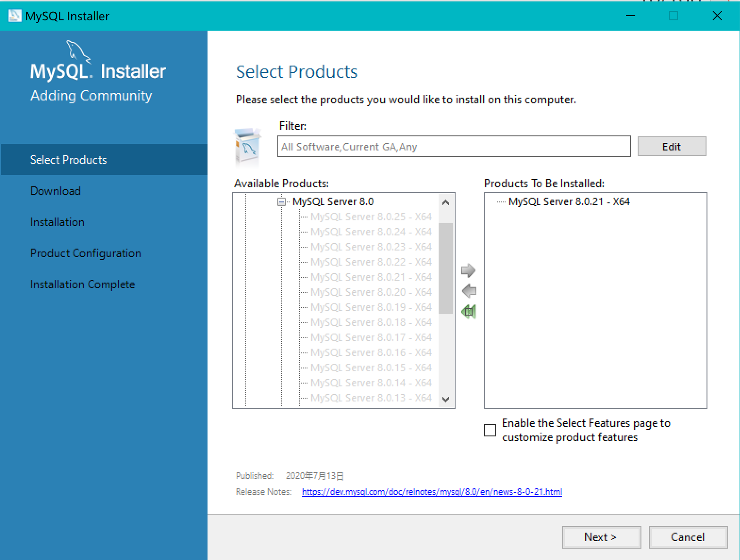Click the Next > button
The width and height of the screenshot is (740, 560).
point(601,537)
